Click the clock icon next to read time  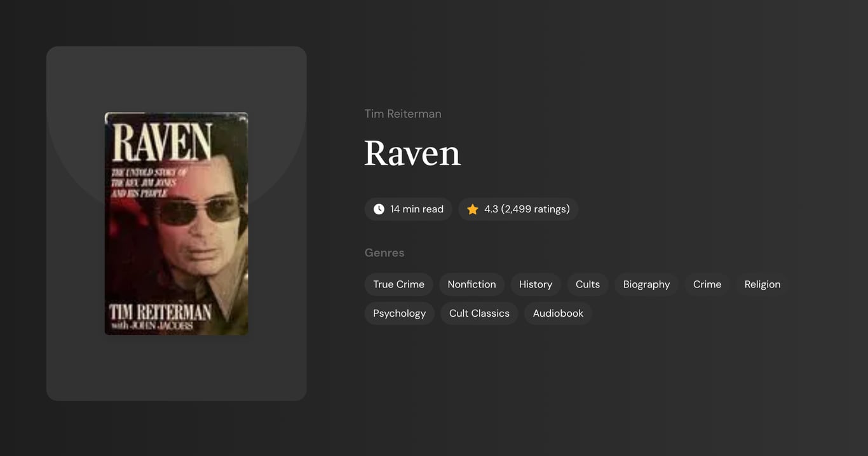378,209
